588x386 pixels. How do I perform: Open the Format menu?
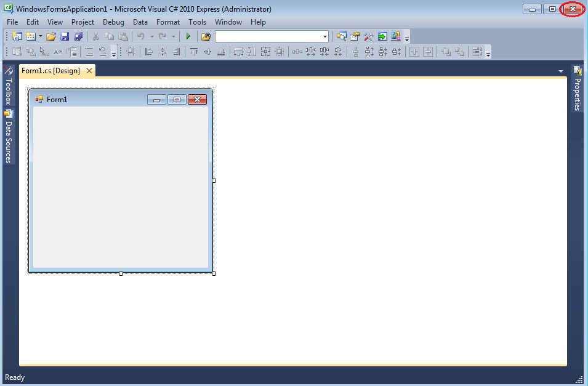pos(168,22)
